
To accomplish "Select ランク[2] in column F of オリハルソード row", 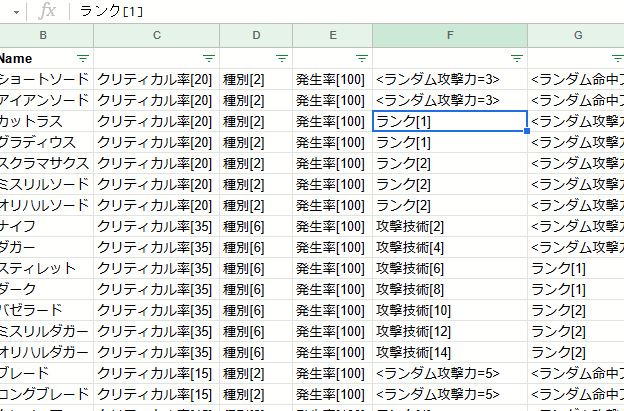I will point(450,205).
